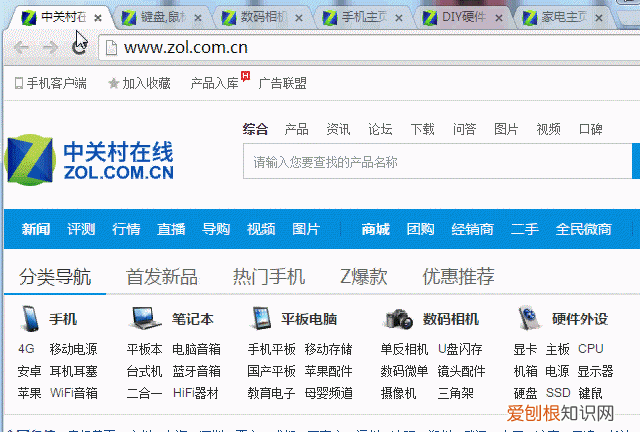Image resolution: width=640 pixels, height=432 pixels.
Task: Click the 笔记本 laptop category icon
Action: point(145,318)
